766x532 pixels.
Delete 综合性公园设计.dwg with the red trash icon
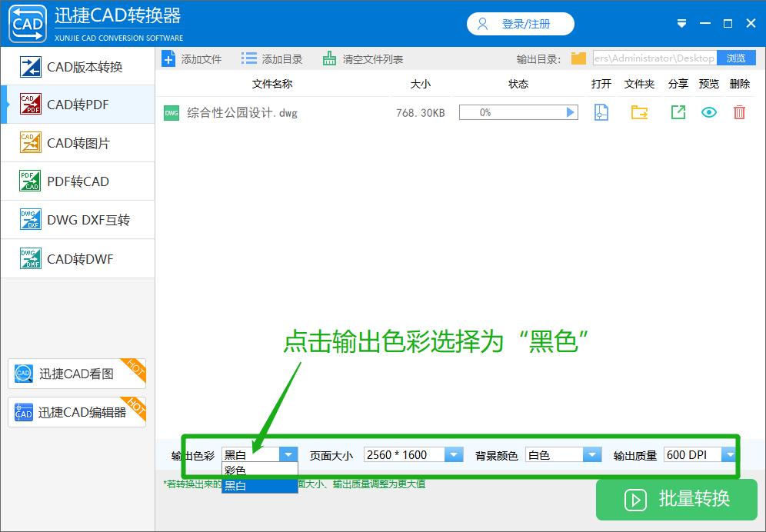[x=739, y=112]
